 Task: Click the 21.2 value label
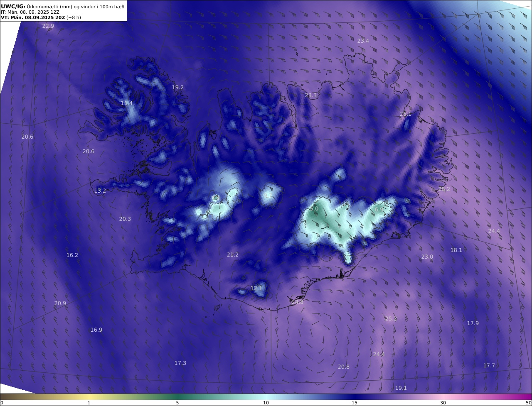coord(233,254)
